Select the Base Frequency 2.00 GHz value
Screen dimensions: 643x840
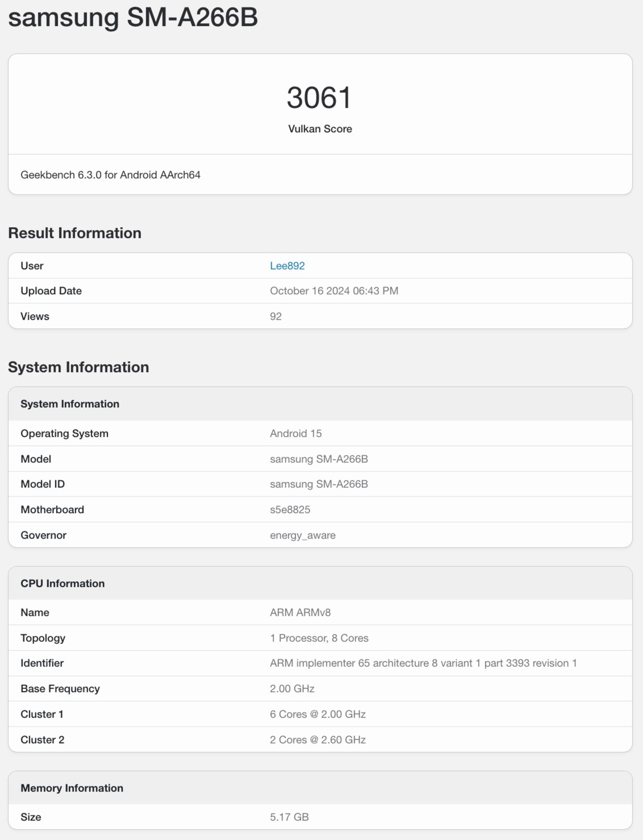point(292,689)
